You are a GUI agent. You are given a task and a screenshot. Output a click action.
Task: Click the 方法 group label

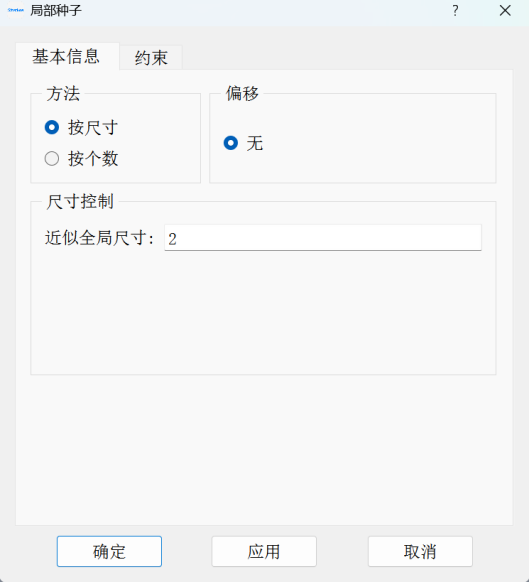coord(63,94)
